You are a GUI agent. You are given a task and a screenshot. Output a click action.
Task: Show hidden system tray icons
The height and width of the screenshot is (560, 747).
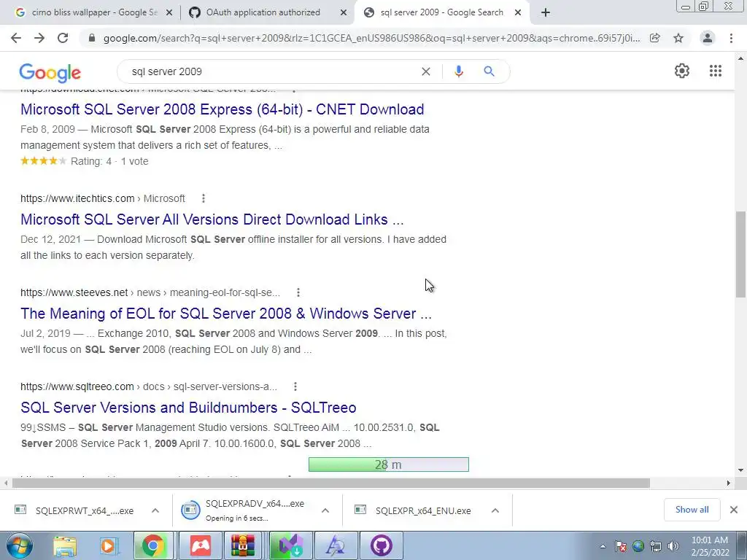(603, 546)
